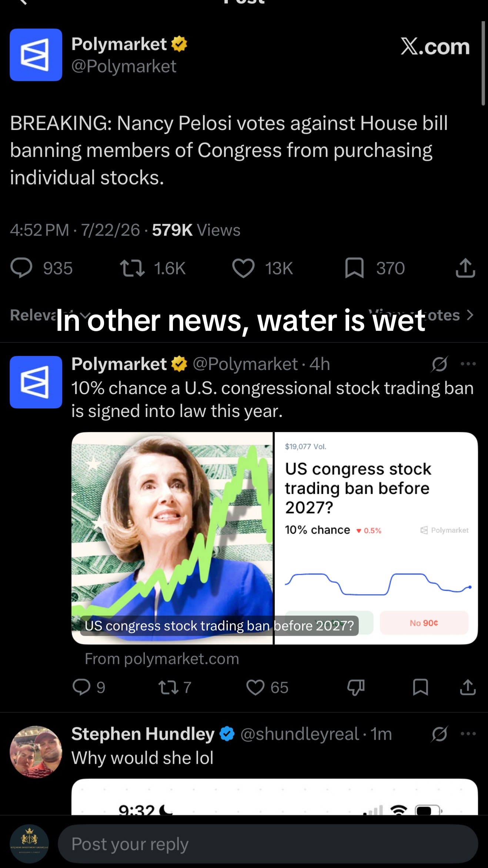Screen dimensions: 488x868
Task: Reply to the 10% chance post
Action: click(x=81, y=687)
